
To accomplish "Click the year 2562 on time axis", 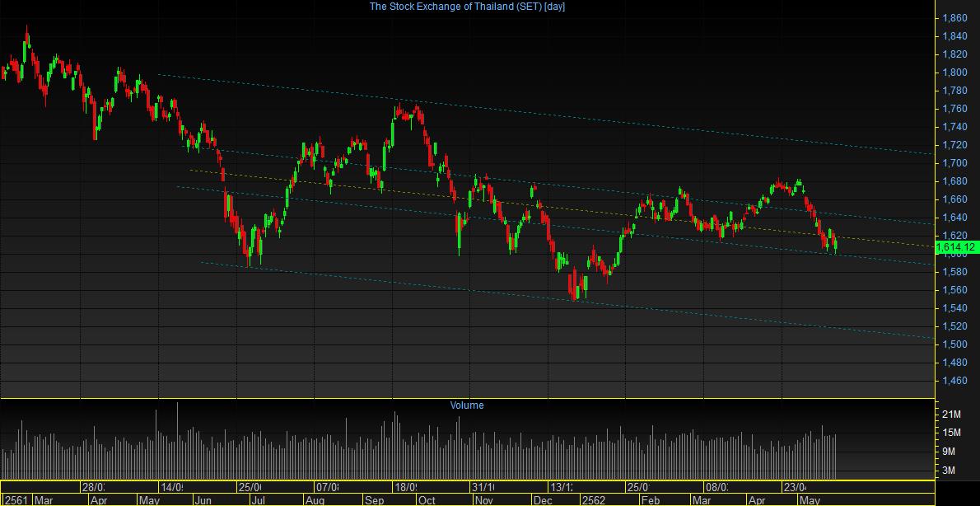I will click(x=592, y=500).
